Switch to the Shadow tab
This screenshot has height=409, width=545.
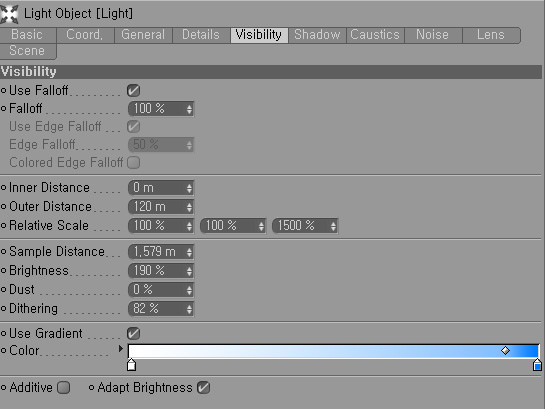[x=317, y=35]
